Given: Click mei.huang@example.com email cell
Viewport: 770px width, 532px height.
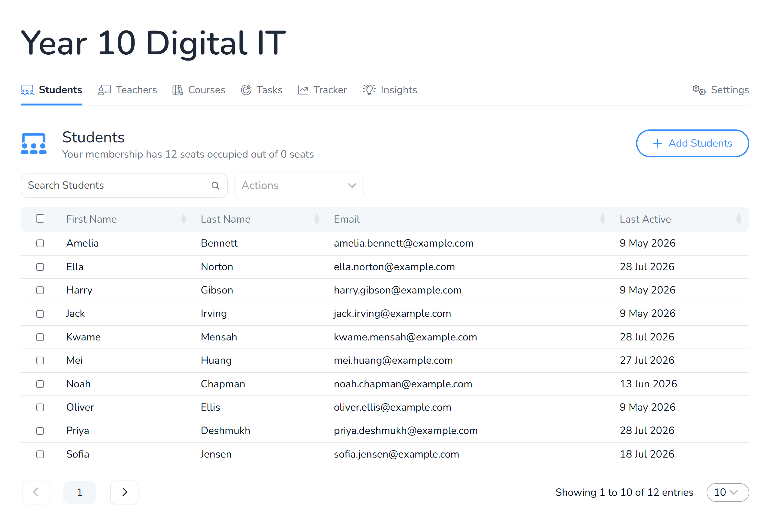Looking at the screenshot, I should [393, 361].
